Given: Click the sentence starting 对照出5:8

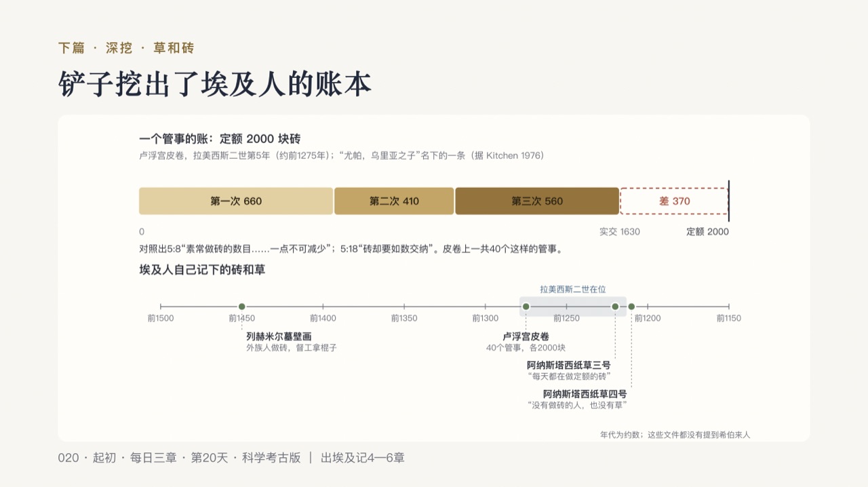Looking at the screenshot, I should click(x=351, y=249).
